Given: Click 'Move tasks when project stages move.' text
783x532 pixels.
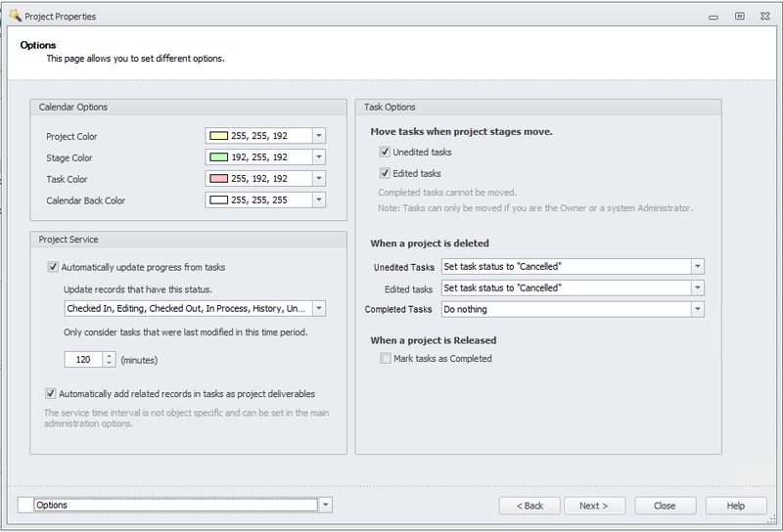Looking at the screenshot, I should point(461,131).
